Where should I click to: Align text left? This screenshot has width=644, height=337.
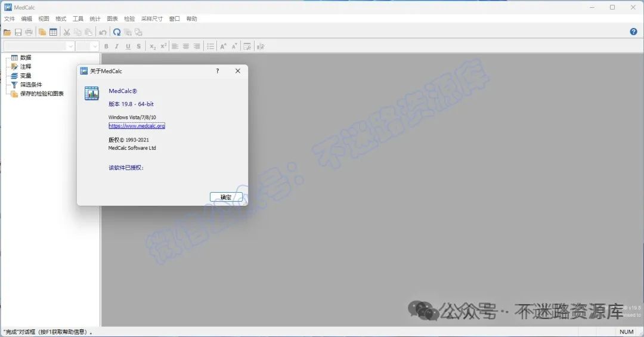[175, 47]
